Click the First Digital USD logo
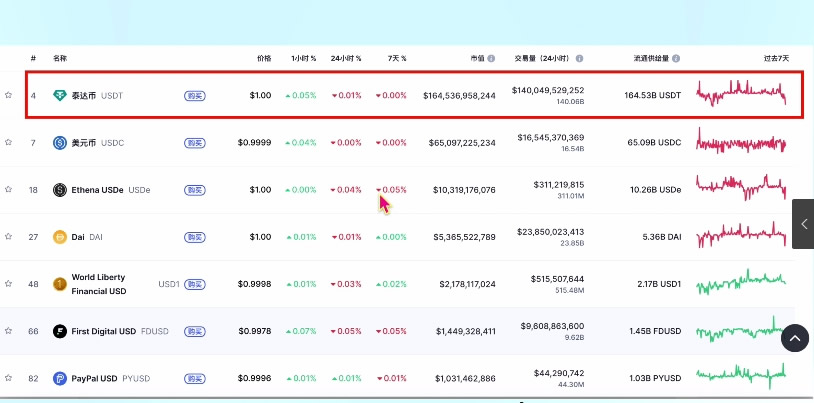This screenshot has width=814, height=403. pyautogui.click(x=60, y=331)
